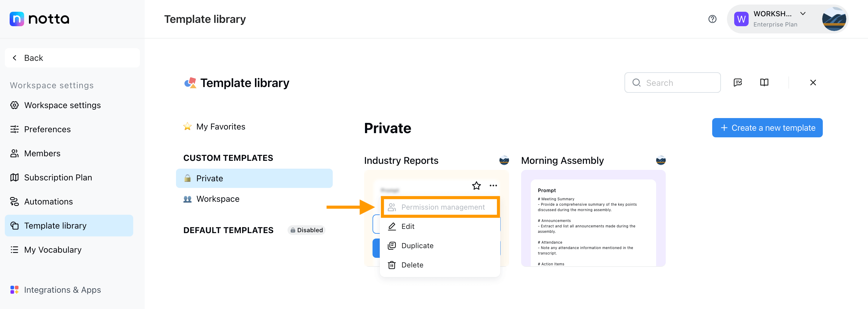Click the Workspace settings gear icon
868x309 pixels.
(x=14, y=105)
